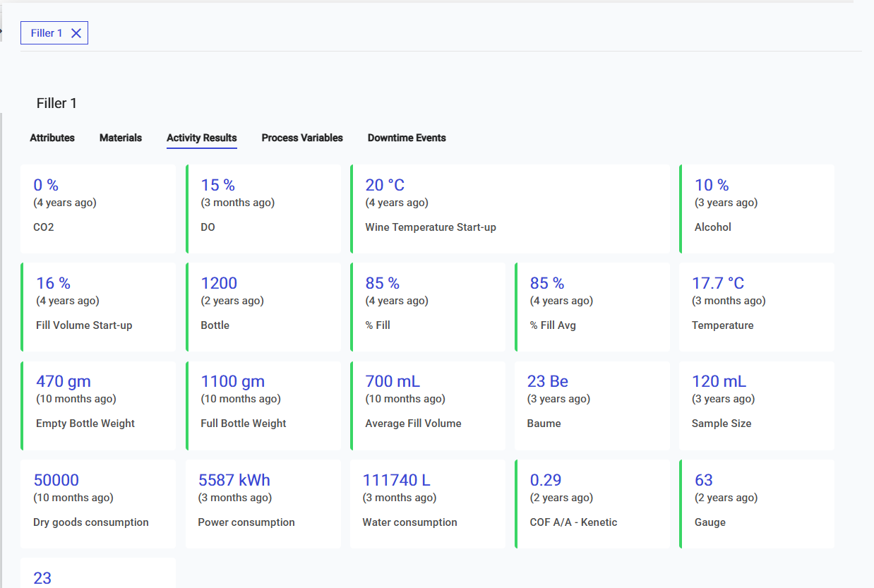Open the Materials tab

pos(121,138)
